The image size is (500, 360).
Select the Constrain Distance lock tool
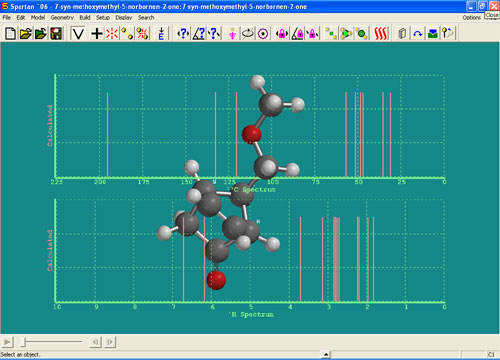[282, 34]
